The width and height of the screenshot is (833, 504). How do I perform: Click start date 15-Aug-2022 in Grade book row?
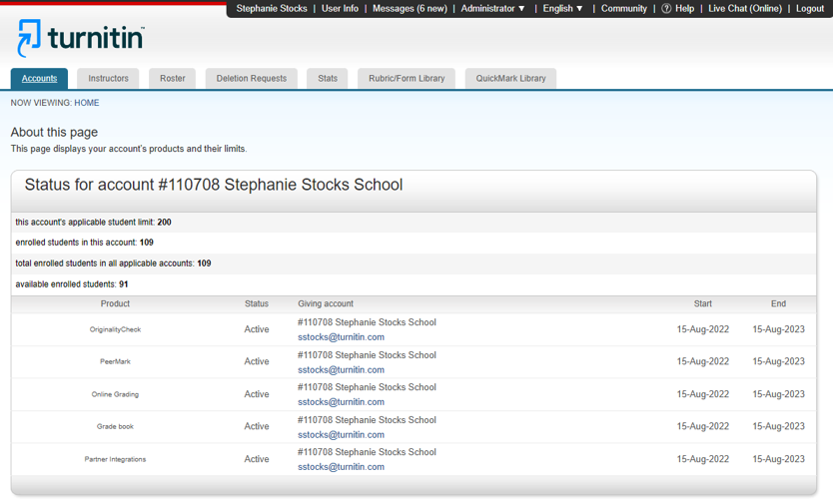(703, 426)
